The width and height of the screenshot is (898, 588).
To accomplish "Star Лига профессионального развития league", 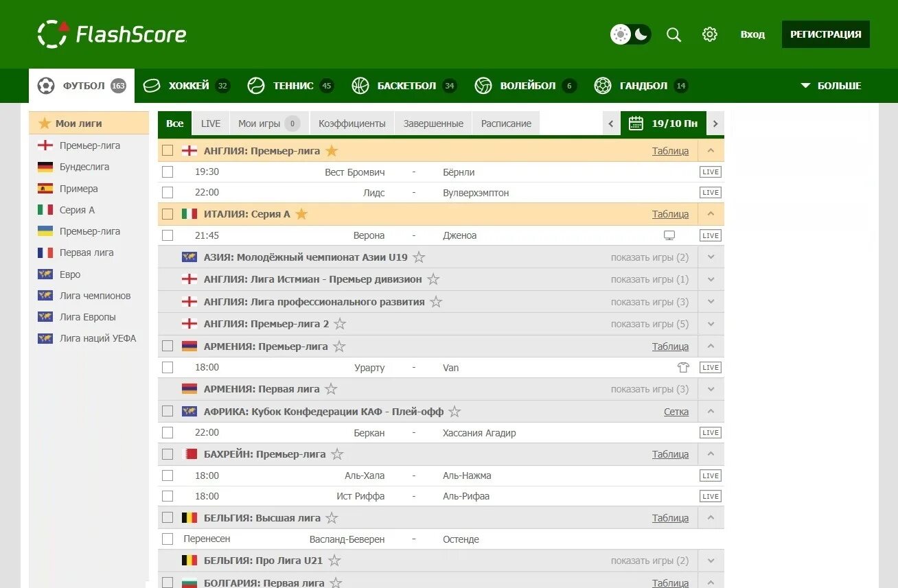I will tap(436, 302).
